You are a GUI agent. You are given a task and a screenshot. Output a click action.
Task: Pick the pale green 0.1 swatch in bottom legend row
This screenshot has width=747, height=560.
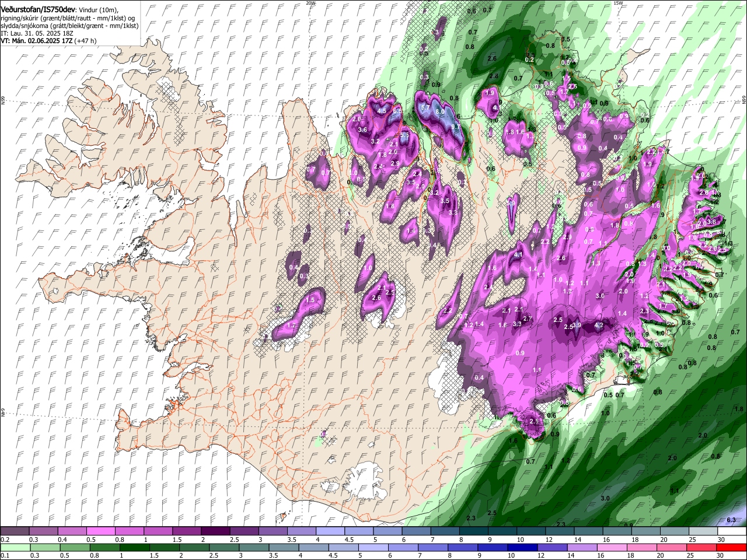pyautogui.click(x=15, y=547)
